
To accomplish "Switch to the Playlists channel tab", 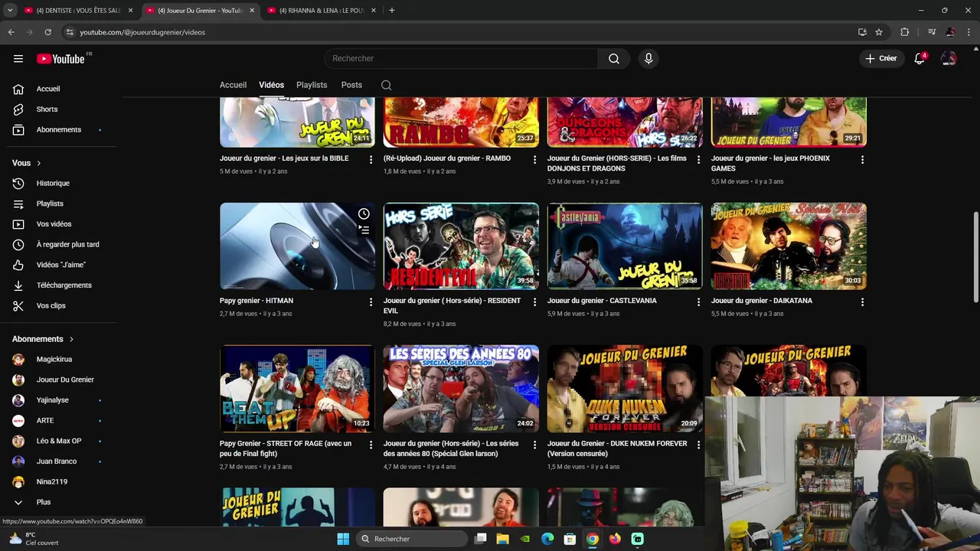I will pyautogui.click(x=312, y=85).
